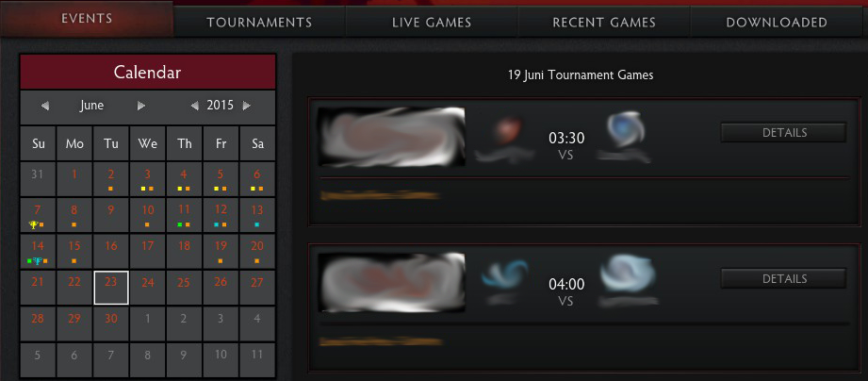The width and height of the screenshot is (868, 381).
Task: Open Details for the 04:00 match
Action: pos(784,279)
